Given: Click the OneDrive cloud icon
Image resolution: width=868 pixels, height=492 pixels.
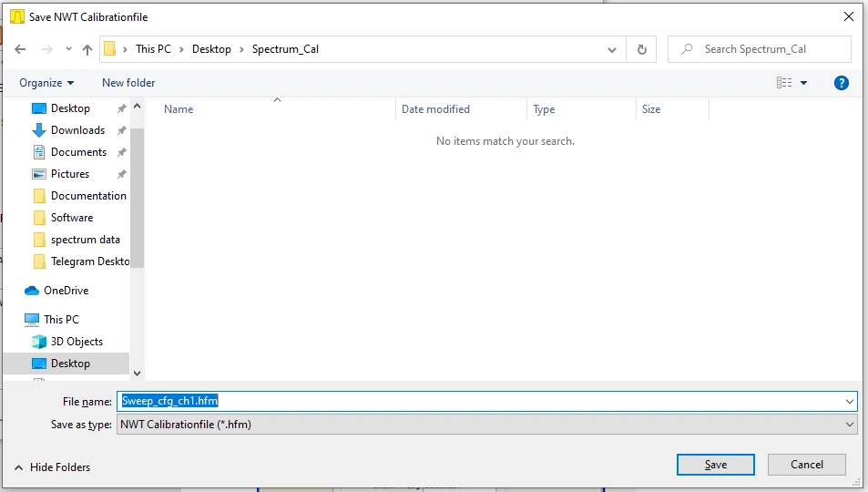Looking at the screenshot, I should click(32, 291).
